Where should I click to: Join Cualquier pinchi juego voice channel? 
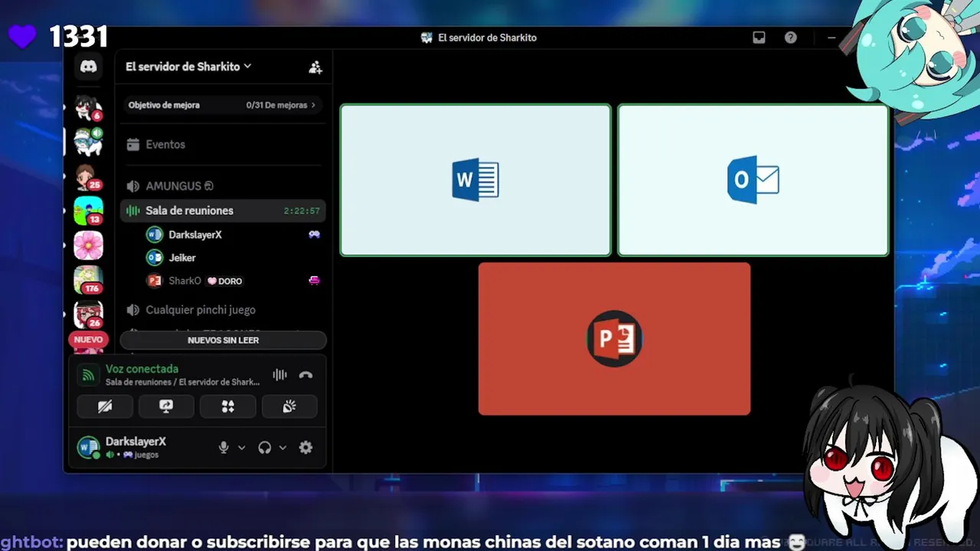click(224, 310)
